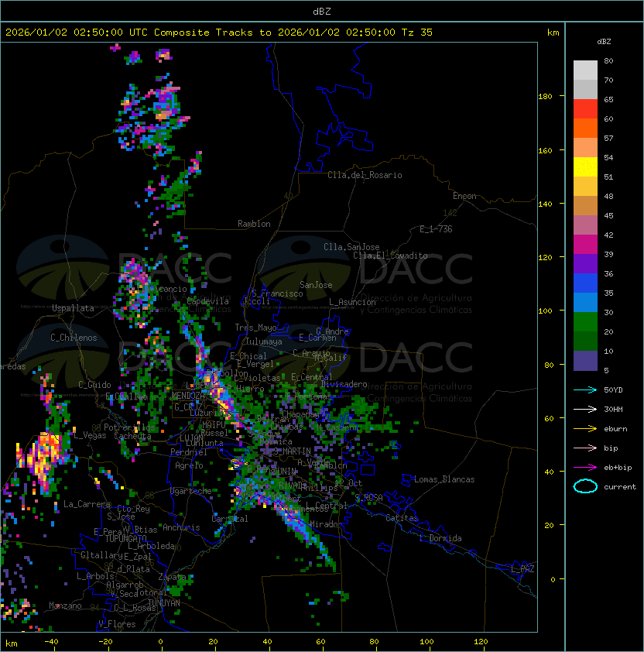
Task: Click the white 30HM arrow in legend
Action: point(585,409)
